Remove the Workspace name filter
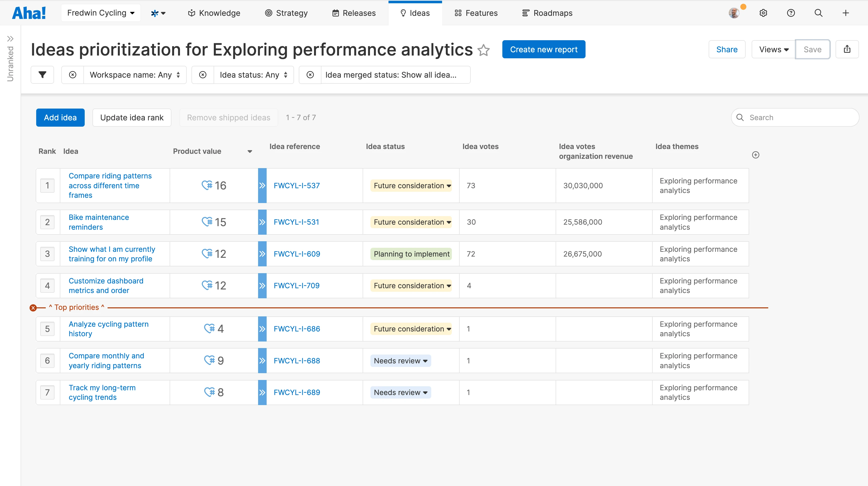The image size is (868, 486). pyautogui.click(x=72, y=75)
